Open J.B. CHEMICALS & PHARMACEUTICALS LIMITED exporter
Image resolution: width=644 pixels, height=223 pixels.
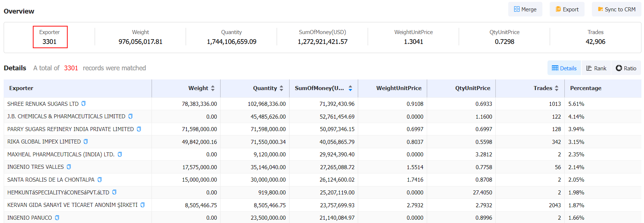(66, 116)
